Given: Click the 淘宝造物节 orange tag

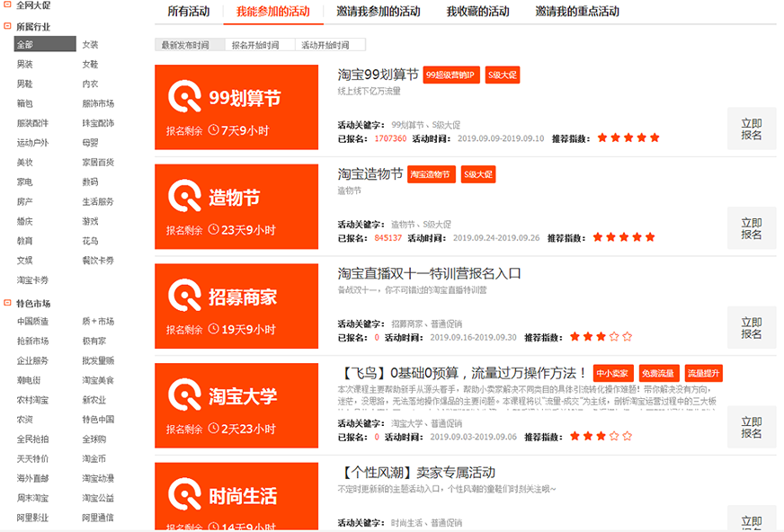Looking at the screenshot, I should tap(431, 174).
